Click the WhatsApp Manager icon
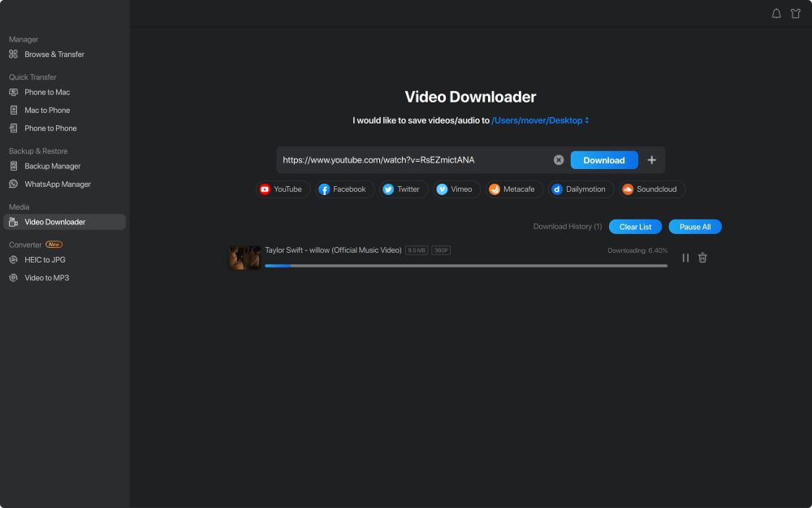This screenshot has width=812, height=508. pos(14,184)
